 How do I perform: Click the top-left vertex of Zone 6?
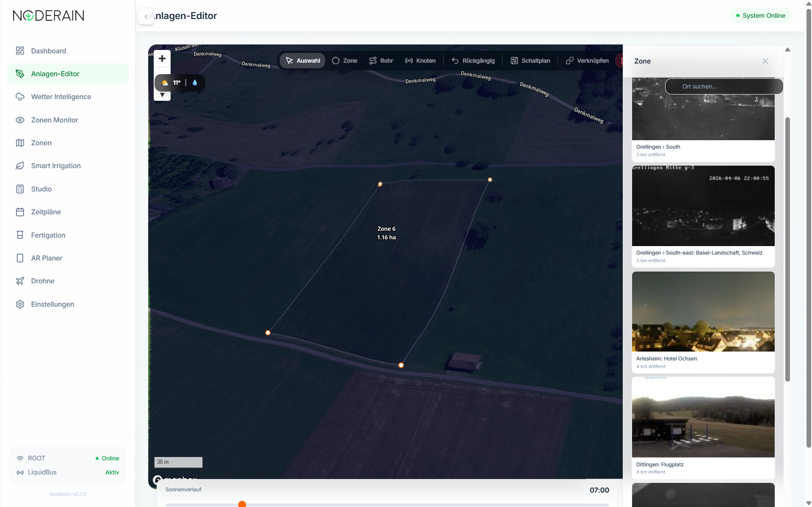pyautogui.click(x=380, y=184)
